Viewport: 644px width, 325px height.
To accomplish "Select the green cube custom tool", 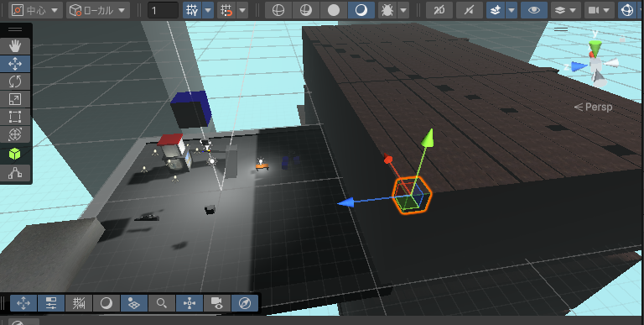I will point(15,155).
